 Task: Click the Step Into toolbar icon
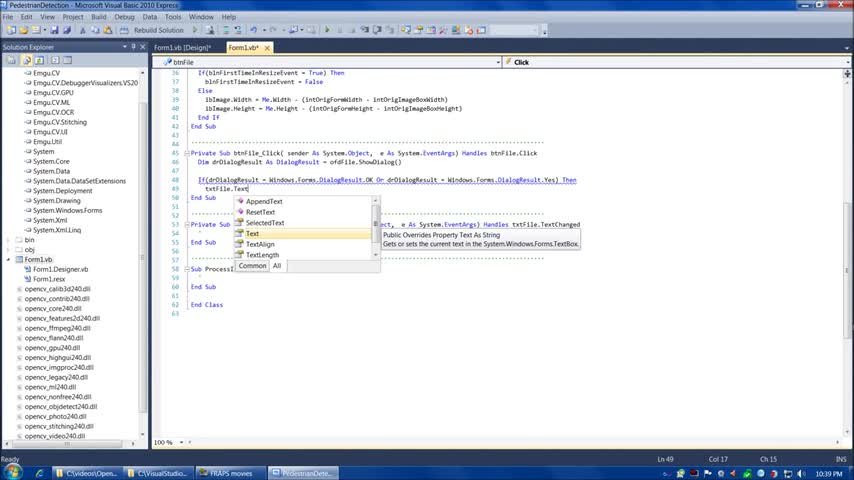pos(364,31)
